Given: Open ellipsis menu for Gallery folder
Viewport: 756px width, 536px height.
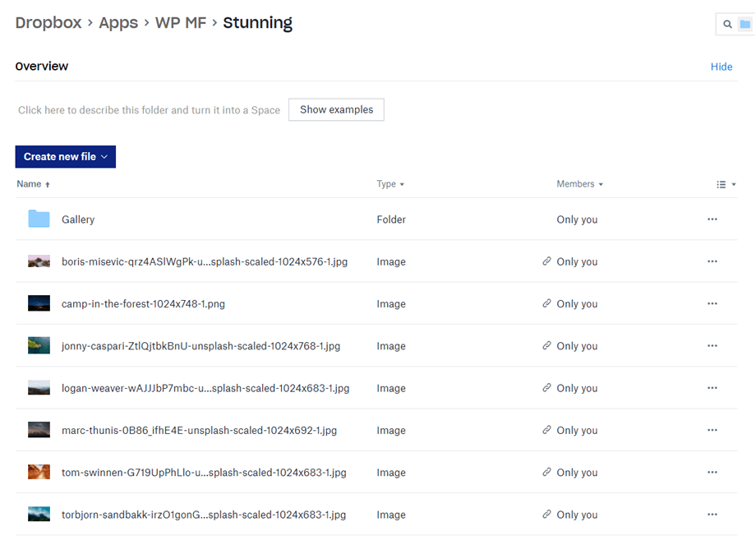Looking at the screenshot, I should (712, 219).
